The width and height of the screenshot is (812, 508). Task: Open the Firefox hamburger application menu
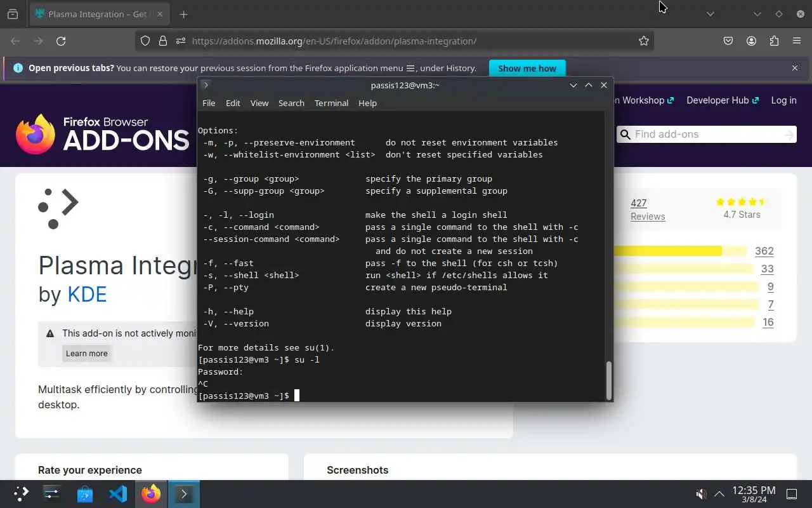[797, 41]
